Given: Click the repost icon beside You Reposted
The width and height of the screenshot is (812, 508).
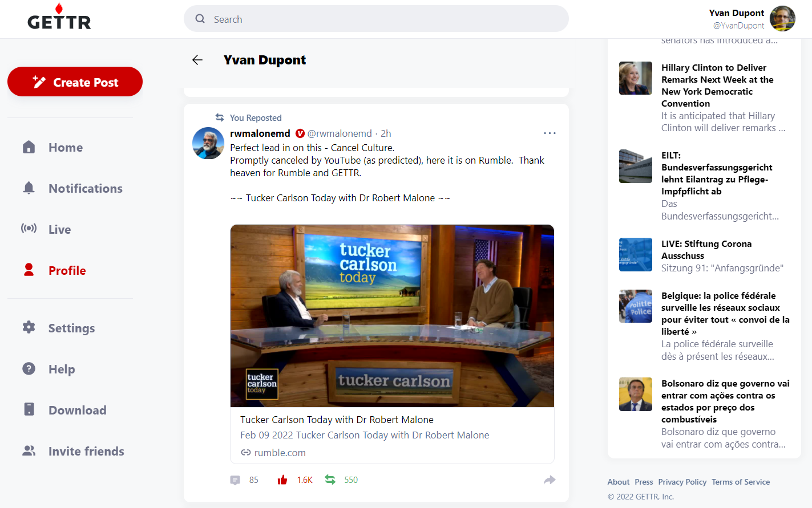Looking at the screenshot, I should [220, 117].
